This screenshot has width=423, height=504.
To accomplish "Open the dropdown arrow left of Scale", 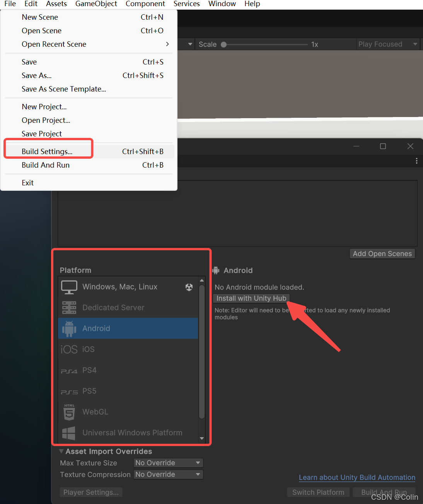I will (x=190, y=44).
